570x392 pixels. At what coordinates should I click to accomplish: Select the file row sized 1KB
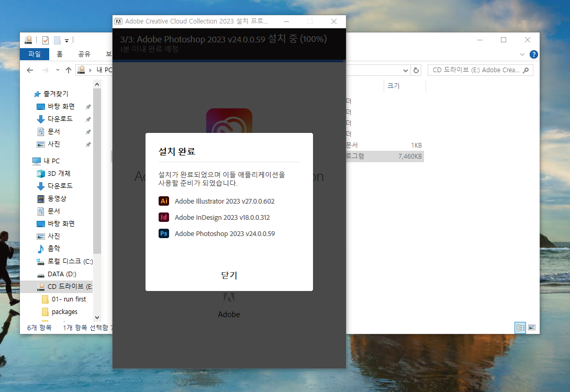(x=385, y=145)
